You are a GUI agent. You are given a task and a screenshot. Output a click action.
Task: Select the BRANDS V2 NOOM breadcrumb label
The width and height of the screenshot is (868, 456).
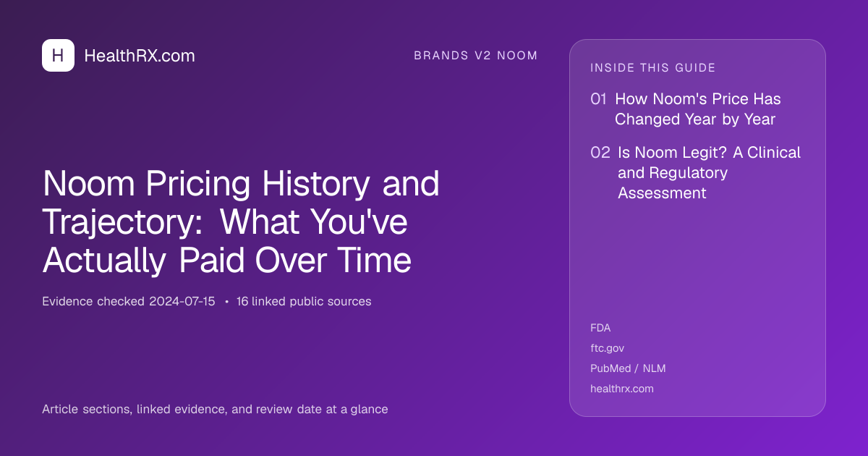pos(476,56)
